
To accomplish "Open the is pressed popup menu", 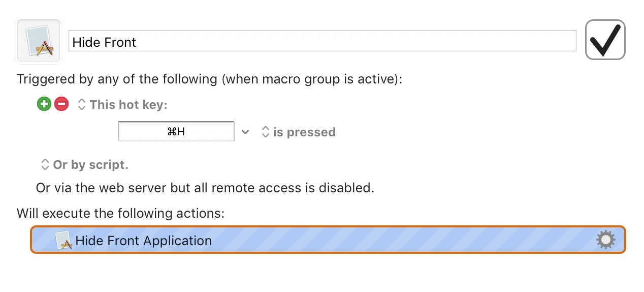I will click(298, 132).
